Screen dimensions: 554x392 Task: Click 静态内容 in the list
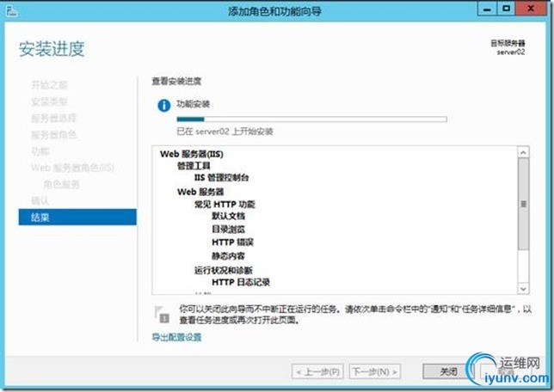(x=228, y=255)
